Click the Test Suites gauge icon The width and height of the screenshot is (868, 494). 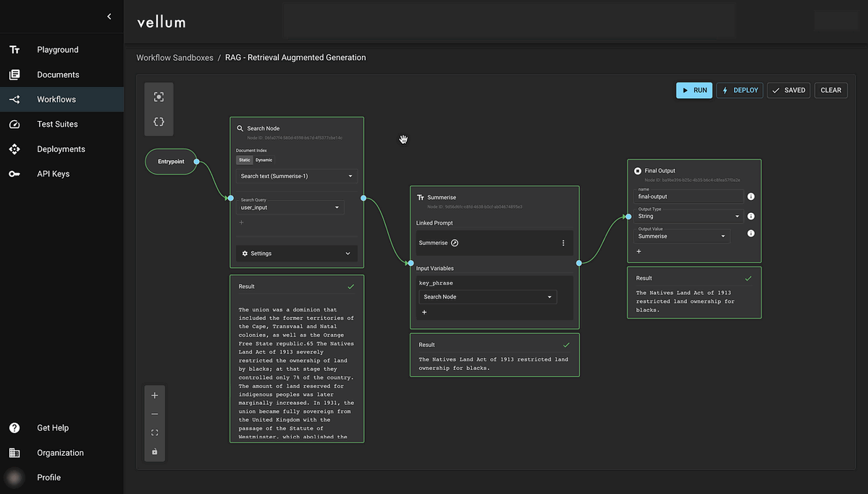click(x=14, y=125)
